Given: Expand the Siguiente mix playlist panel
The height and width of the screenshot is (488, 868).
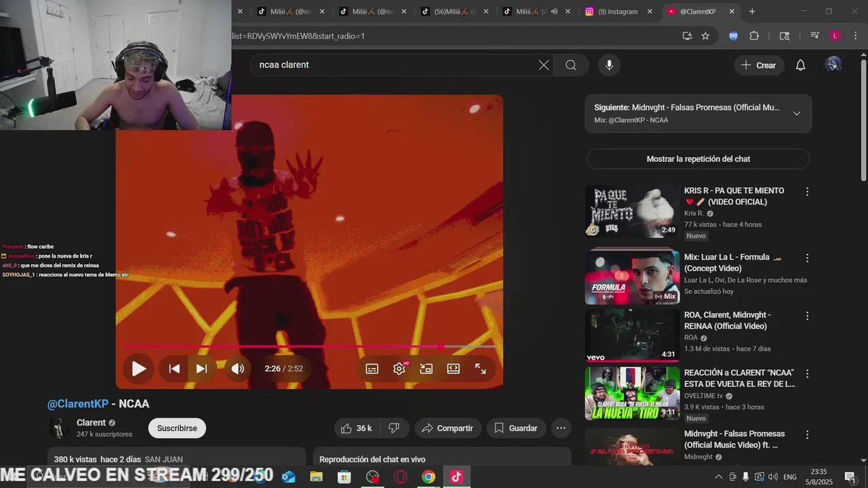Looking at the screenshot, I should [797, 113].
